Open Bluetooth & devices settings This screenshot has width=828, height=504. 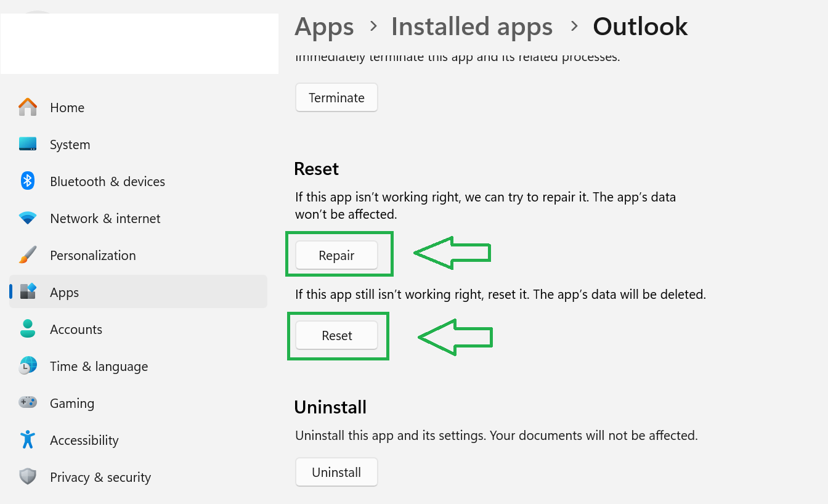coord(108,181)
